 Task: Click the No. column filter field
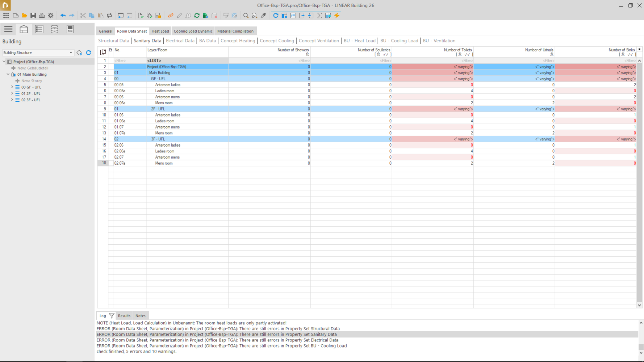(x=130, y=61)
